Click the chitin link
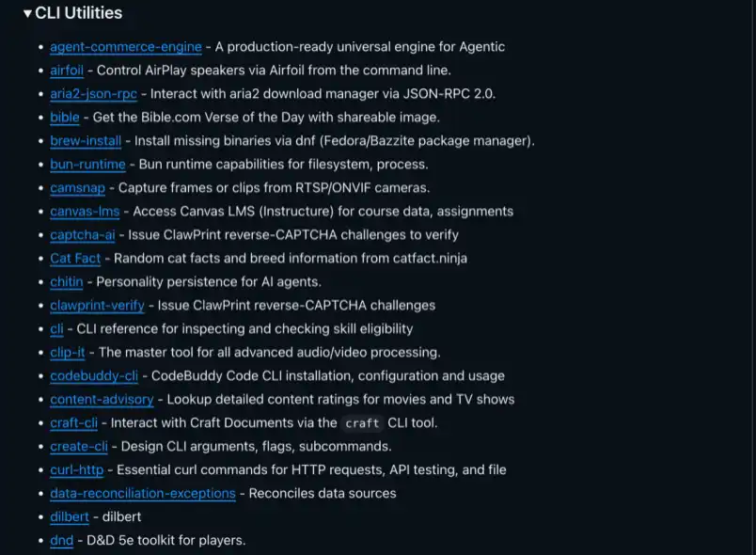This screenshot has height=555, width=756. (67, 282)
